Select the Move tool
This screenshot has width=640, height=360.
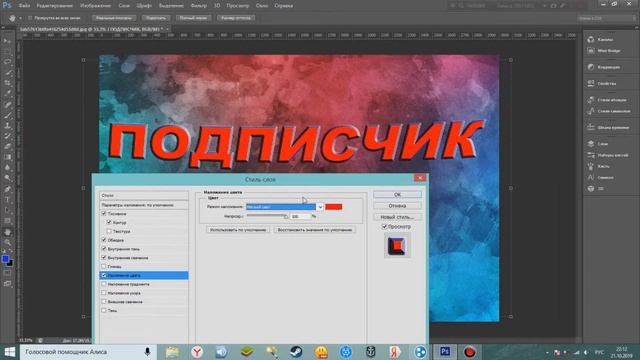[x=7, y=41]
